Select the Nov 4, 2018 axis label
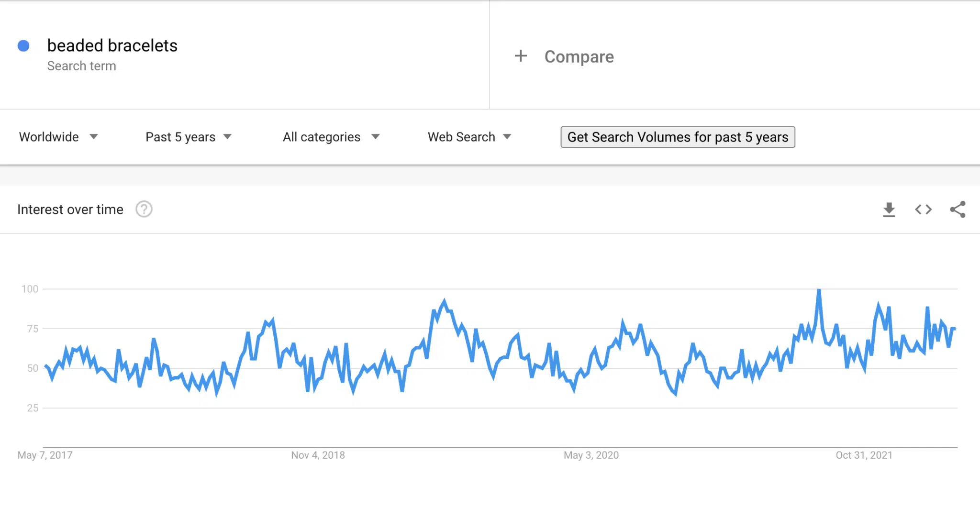 click(318, 455)
